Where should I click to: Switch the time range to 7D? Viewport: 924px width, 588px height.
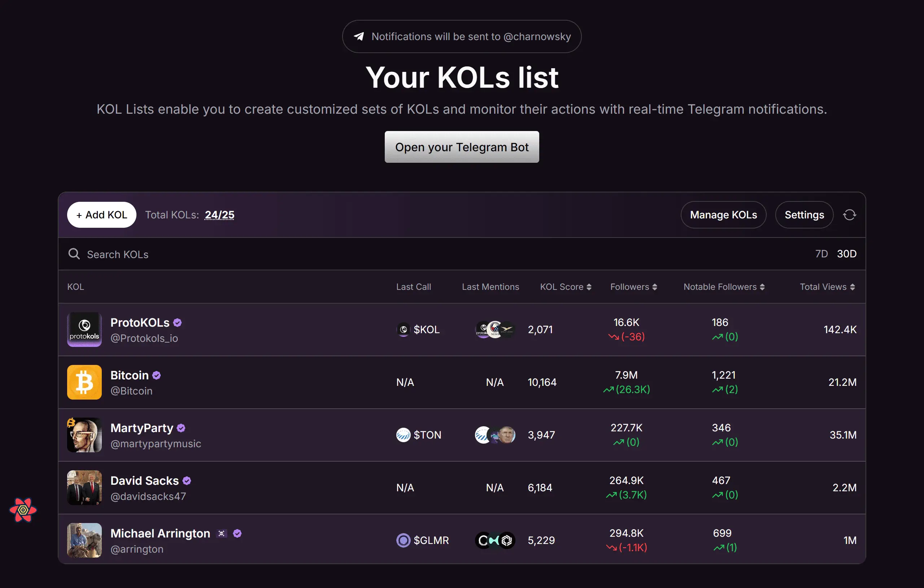(821, 254)
